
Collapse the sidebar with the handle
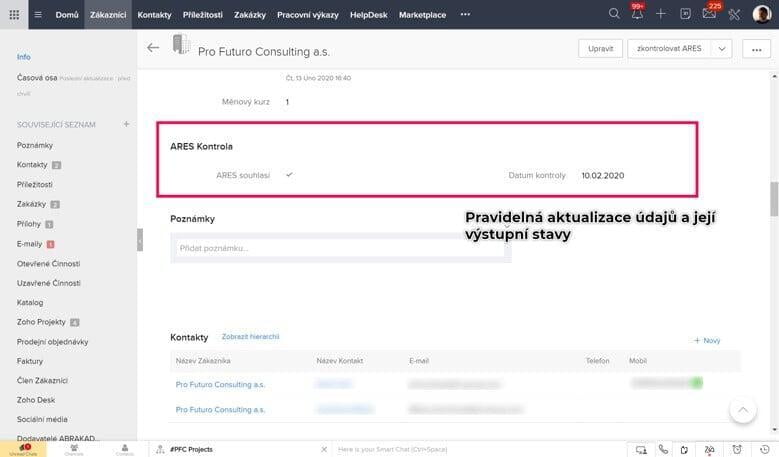click(140, 240)
